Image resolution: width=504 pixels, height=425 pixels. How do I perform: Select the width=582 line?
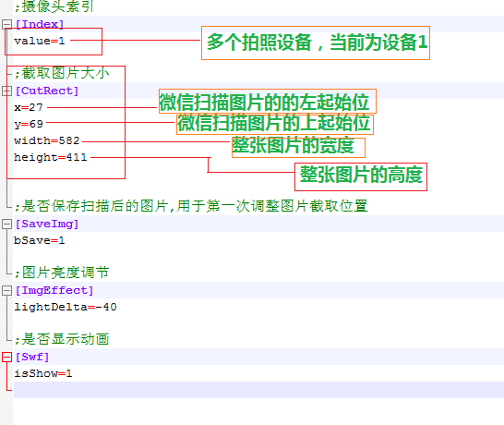[x=46, y=140]
